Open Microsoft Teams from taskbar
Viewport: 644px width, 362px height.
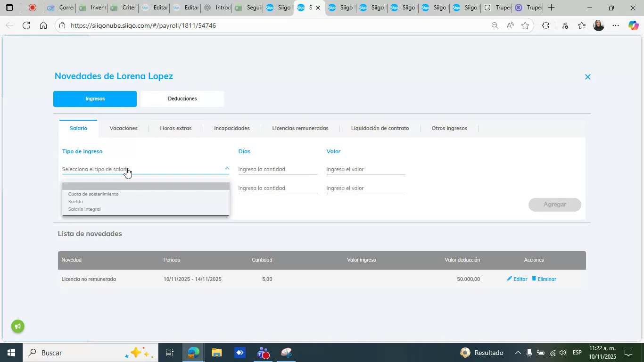263,353
